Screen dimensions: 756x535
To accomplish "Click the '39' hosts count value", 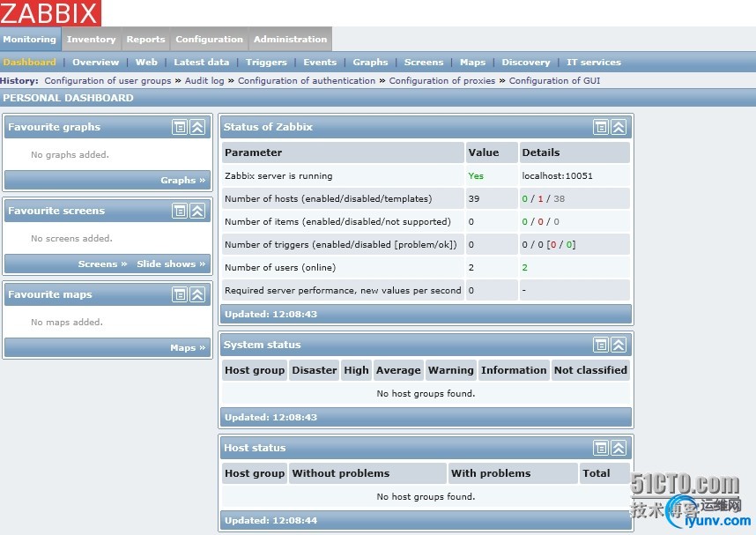I will (474, 199).
